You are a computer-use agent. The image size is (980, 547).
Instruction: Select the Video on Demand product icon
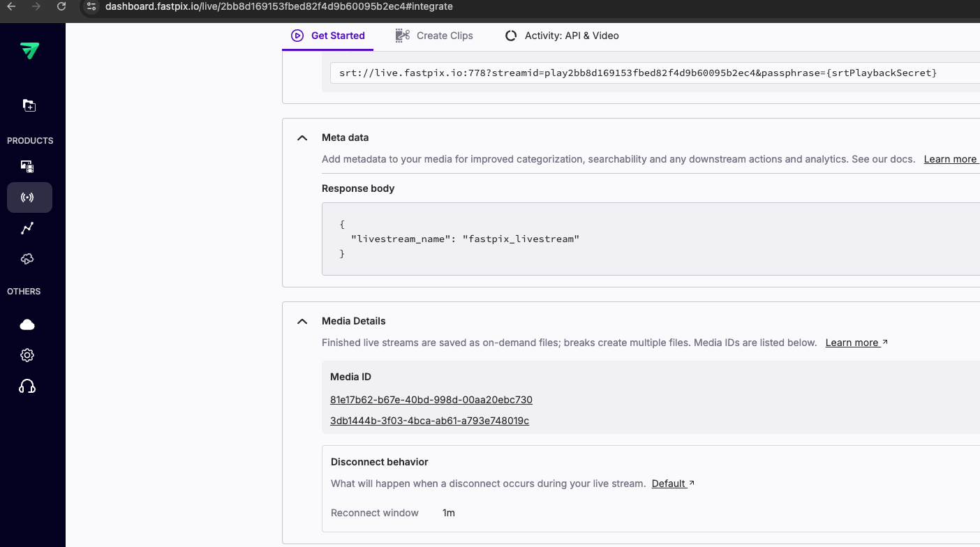click(x=27, y=166)
